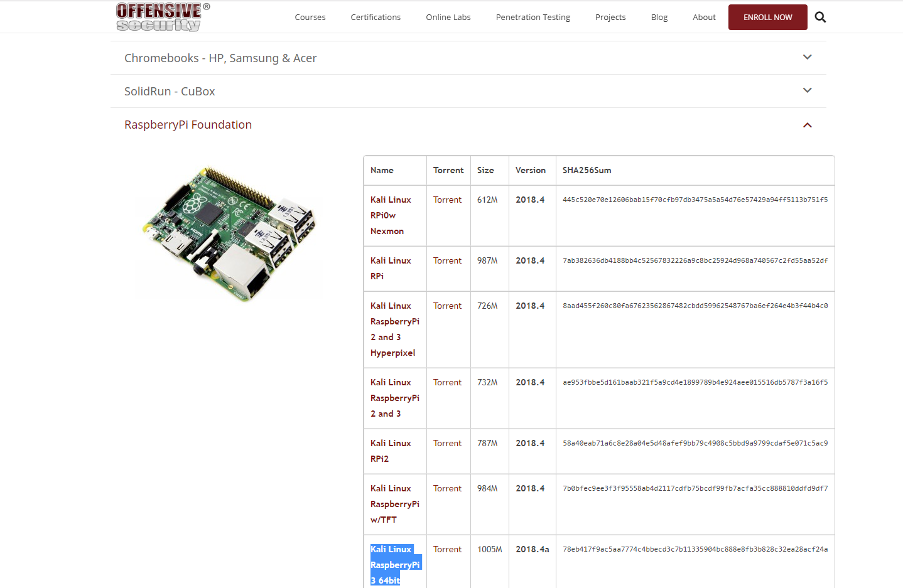The height and width of the screenshot is (588, 903).
Task: Click Torrent for the 787M image
Action: pos(447,443)
